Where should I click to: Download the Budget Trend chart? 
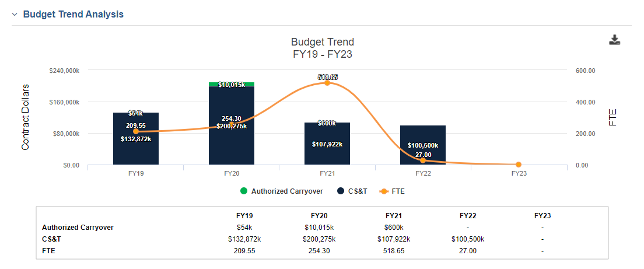tap(614, 40)
